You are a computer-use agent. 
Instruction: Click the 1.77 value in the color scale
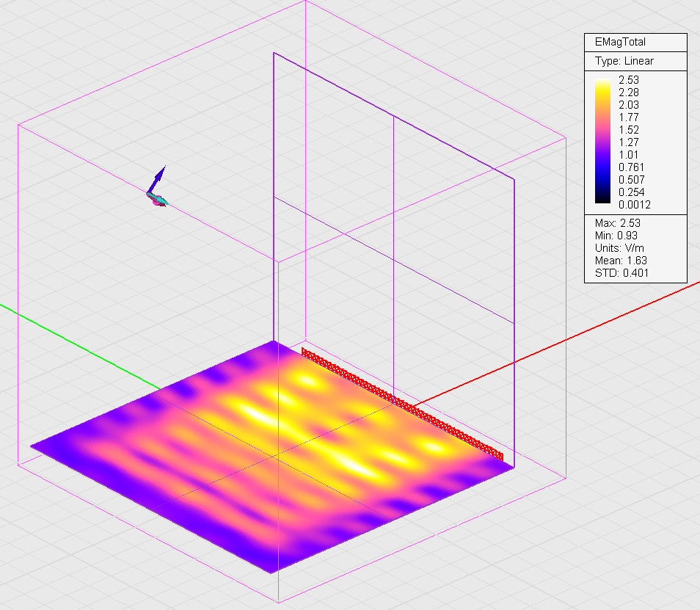click(x=630, y=117)
